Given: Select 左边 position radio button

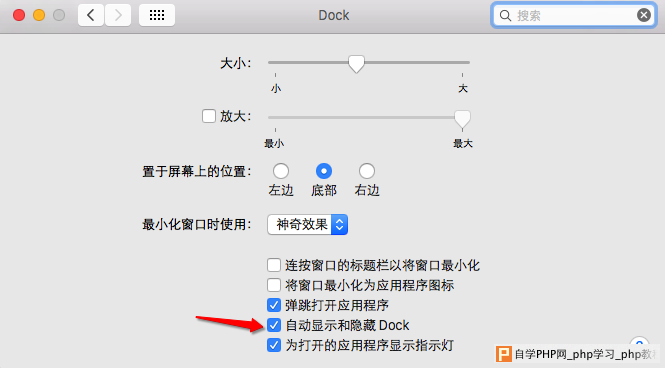Looking at the screenshot, I should [x=281, y=171].
